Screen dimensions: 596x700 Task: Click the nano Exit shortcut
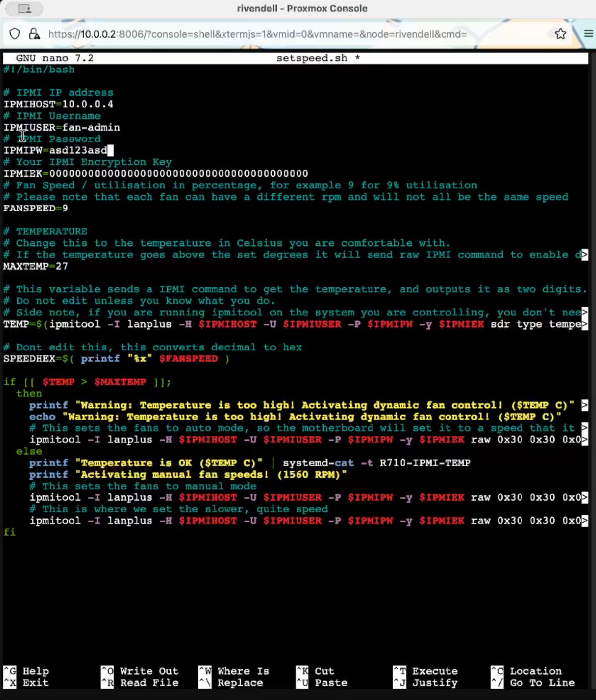(x=35, y=683)
